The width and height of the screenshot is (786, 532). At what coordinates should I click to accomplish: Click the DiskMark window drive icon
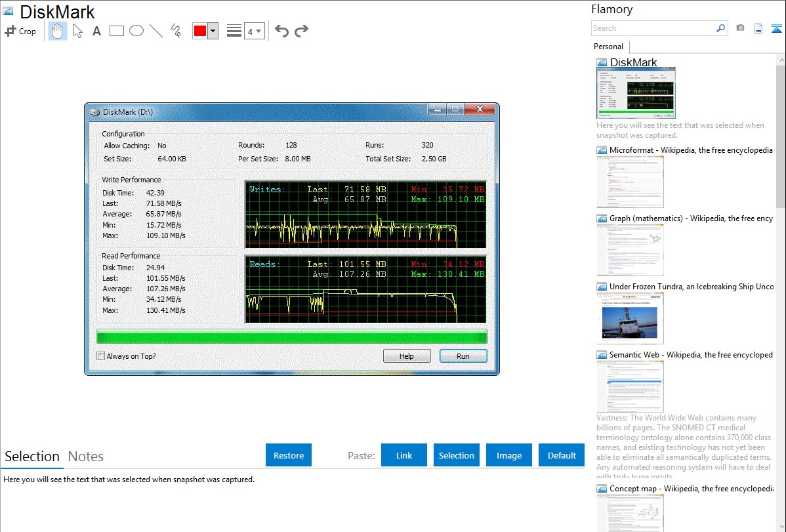[x=94, y=112]
